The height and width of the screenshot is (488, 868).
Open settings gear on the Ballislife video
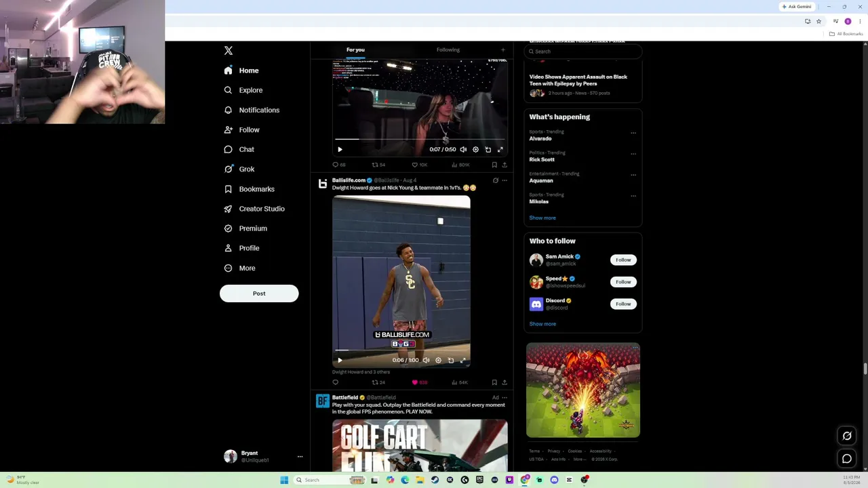438,361
